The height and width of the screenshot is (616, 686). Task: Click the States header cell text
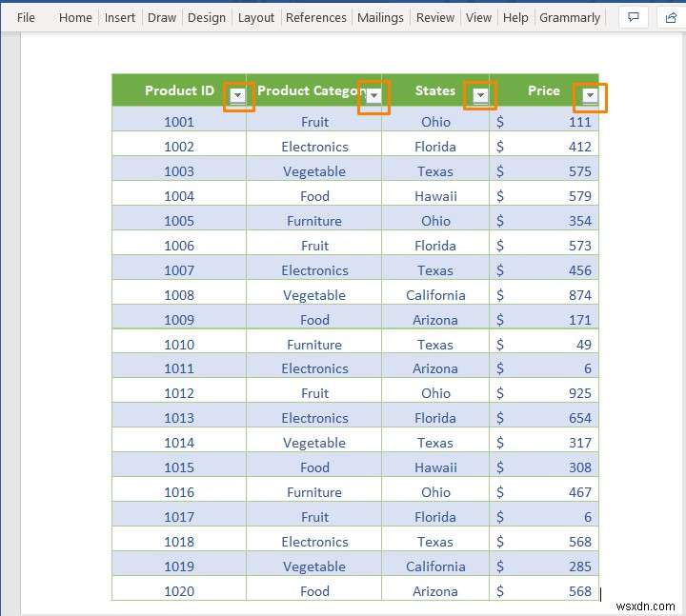point(435,90)
